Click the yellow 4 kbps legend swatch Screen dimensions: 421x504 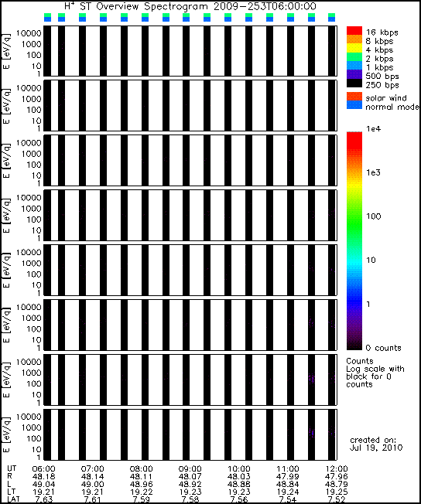[x=354, y=48]
